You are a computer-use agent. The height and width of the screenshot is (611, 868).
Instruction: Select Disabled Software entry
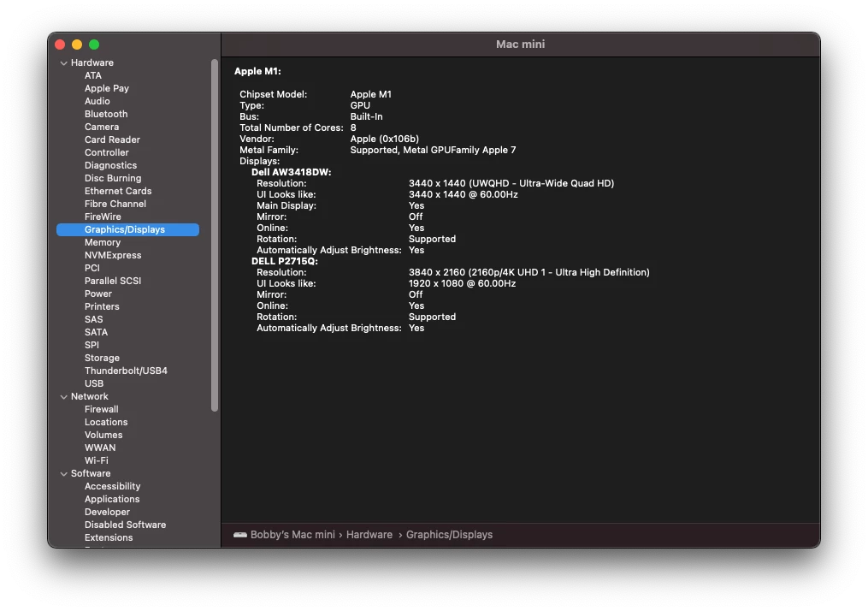coord(125,525)
